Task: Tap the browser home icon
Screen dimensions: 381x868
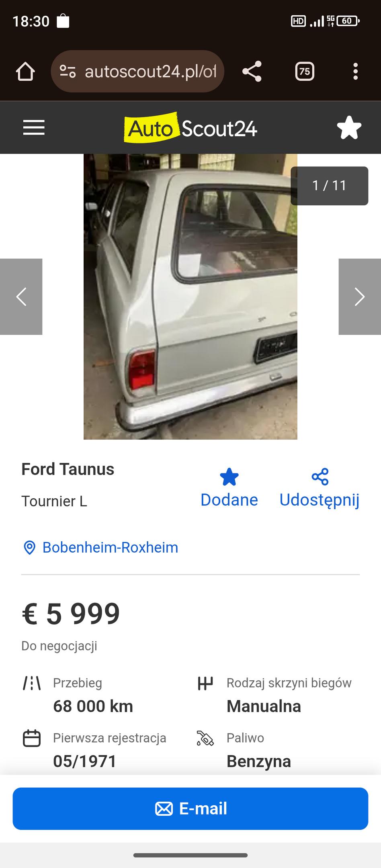Action: (25, 72)
